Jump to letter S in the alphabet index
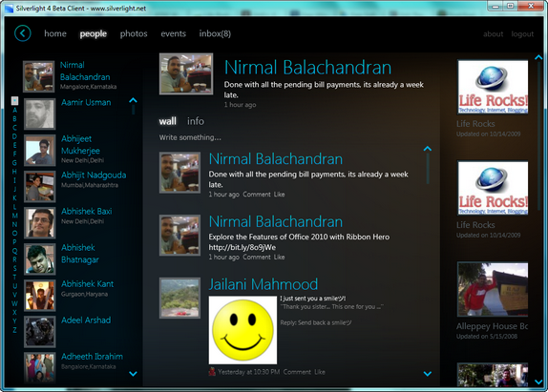 tap(14, 268)
